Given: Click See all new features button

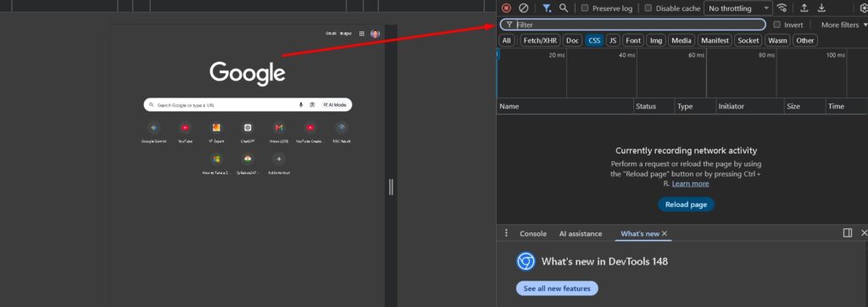Looking at the screenshot, I should (x=557, y=288).
